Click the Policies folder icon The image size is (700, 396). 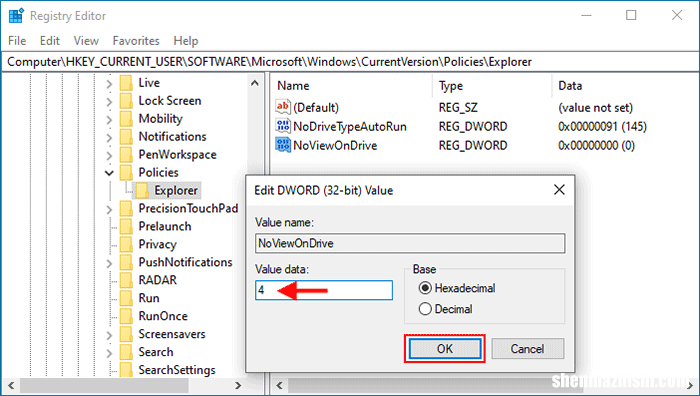click(126, 172)
